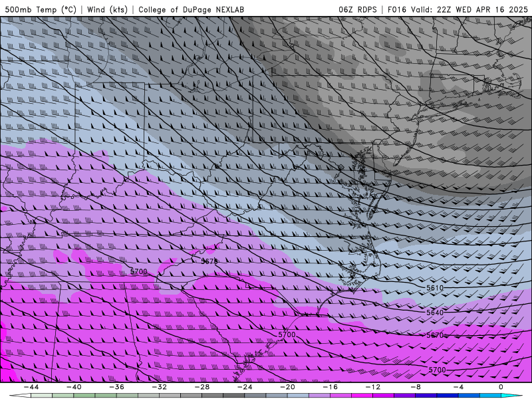532x399 pixels.
Task: Click the 5640 height contour label
Action: tap(435, 312)
